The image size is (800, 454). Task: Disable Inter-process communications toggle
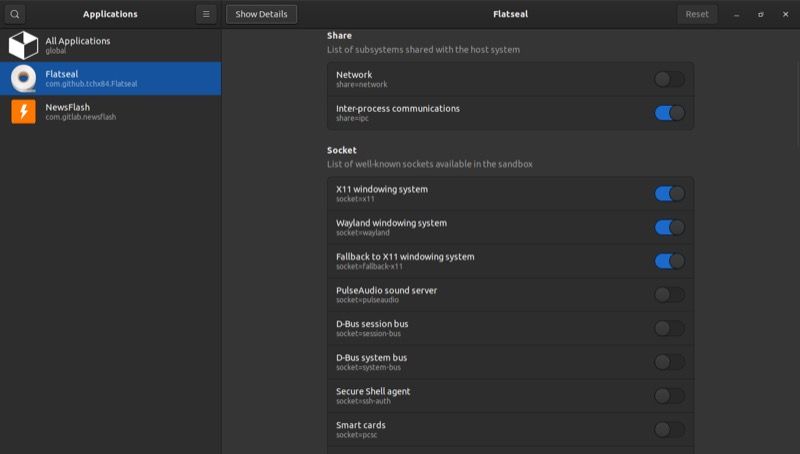(669, 113)
